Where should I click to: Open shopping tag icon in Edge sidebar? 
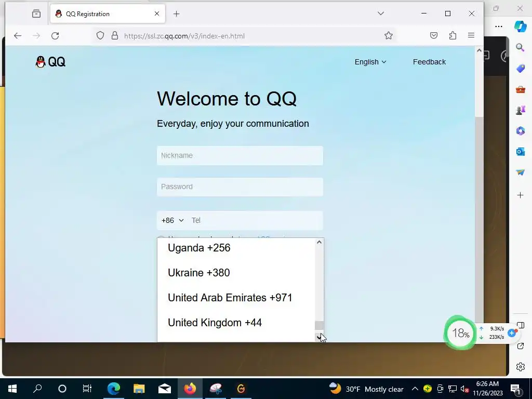pyautogui.click(x=520, y=69)
